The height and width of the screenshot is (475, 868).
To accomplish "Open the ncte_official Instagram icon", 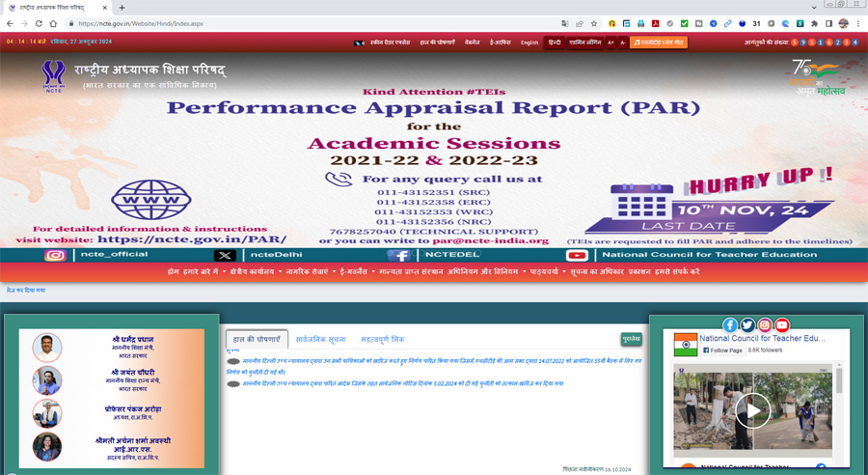I will tap(56, 255).
